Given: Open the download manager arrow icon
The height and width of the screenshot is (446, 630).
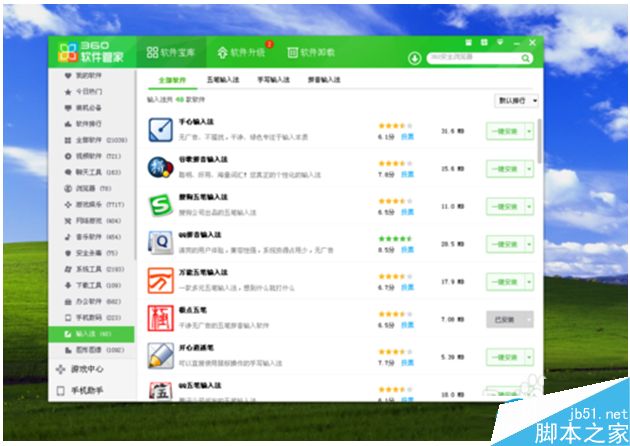Looking at the screenshot, I should tap(414, 59).
